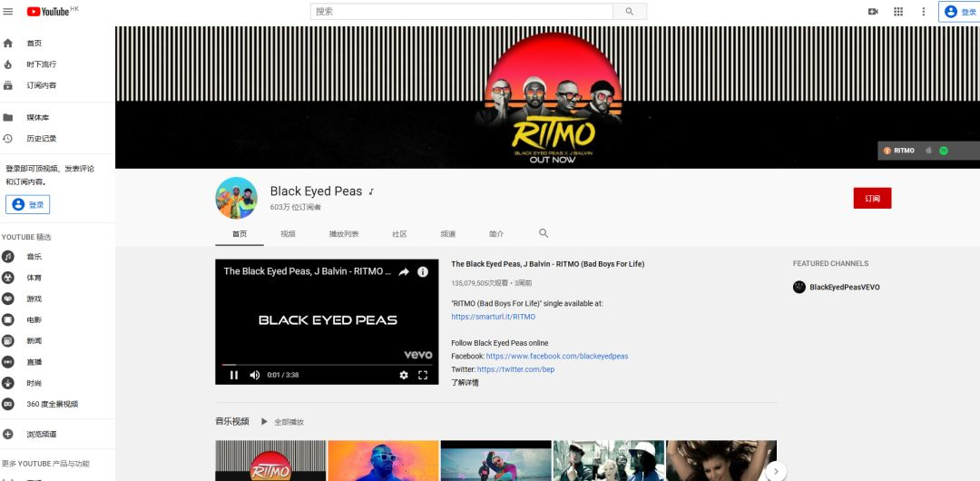Open the RITMO (Bad Boys For Life) title link

[x=547, y=264]
